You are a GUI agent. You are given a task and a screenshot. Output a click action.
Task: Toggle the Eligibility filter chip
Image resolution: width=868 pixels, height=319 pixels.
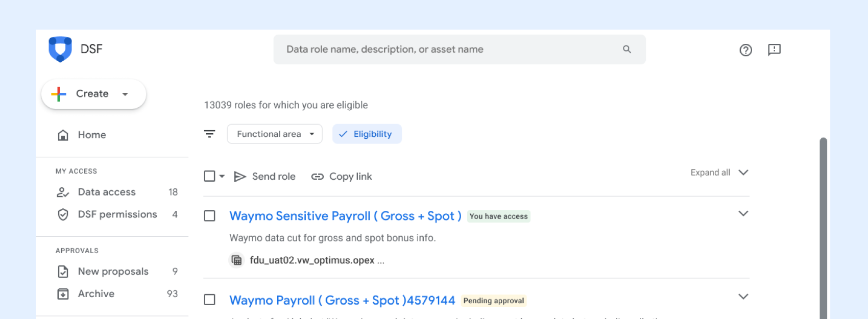coord(367,134)
